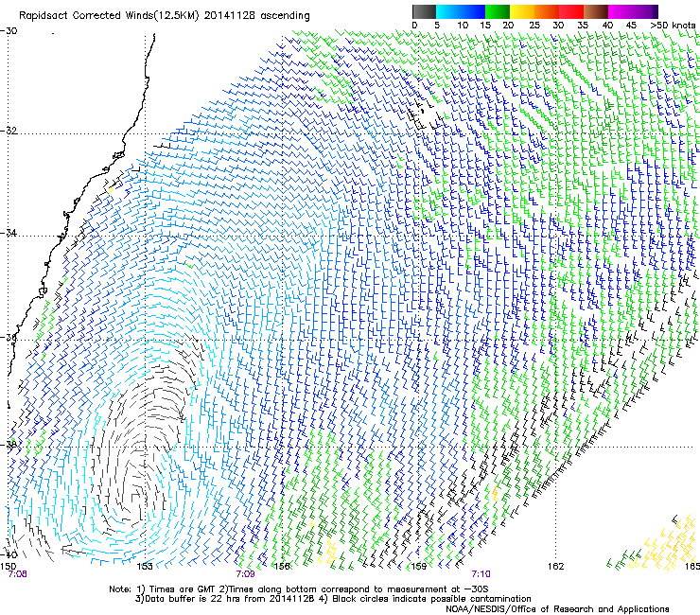Click legend scale label '45'

(631, 25)
